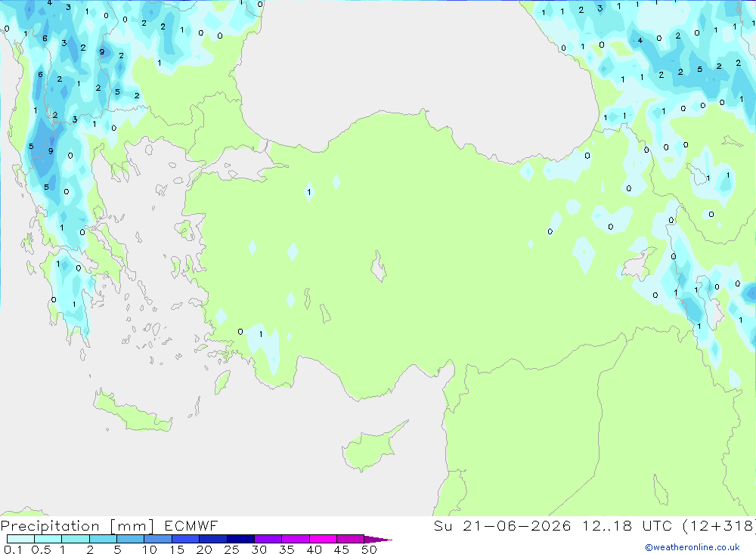Click the 'Su 21-06-2026' date text
756x554 pixels.
coord(503,525)
